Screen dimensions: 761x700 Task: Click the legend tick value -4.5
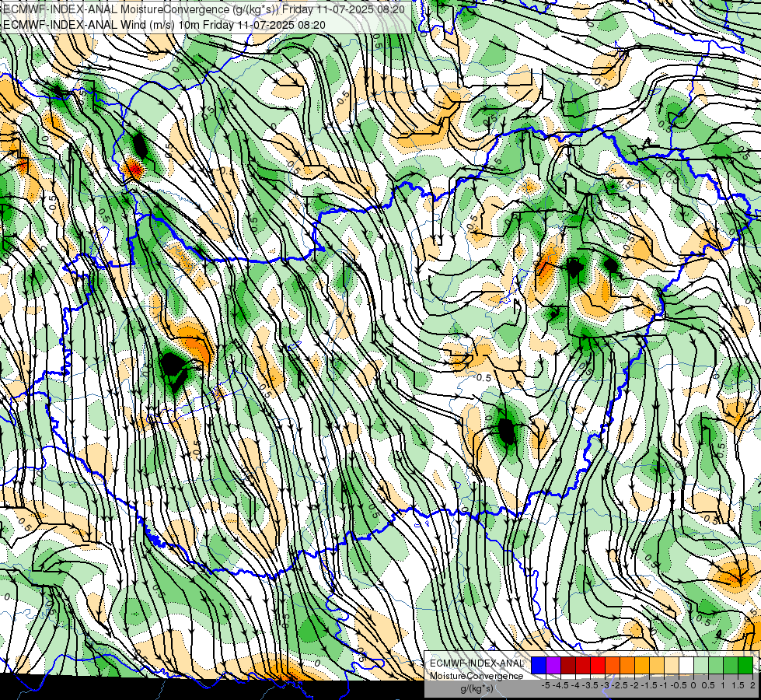(x=560, y=685)
